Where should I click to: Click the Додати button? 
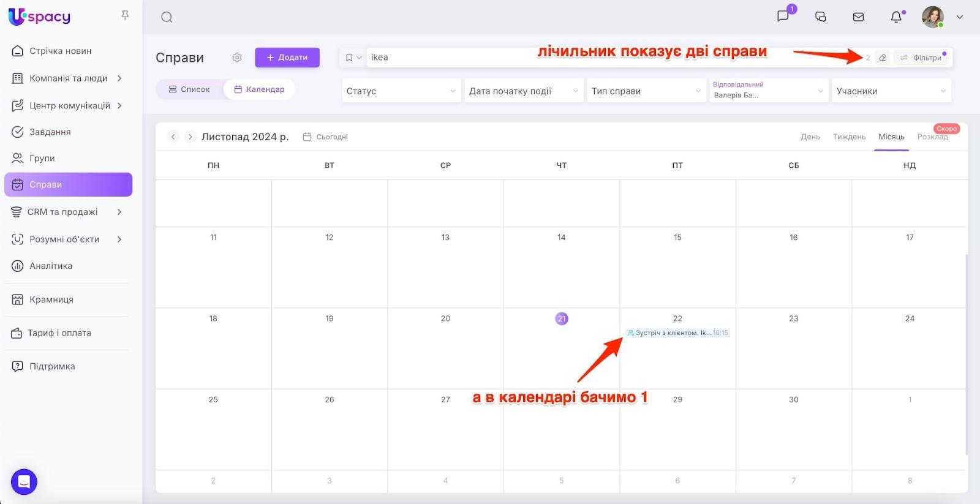[x=287, y=58]
